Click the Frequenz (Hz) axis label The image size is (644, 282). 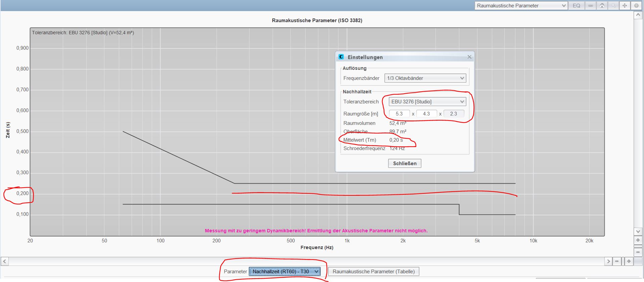tap(317, 247)
